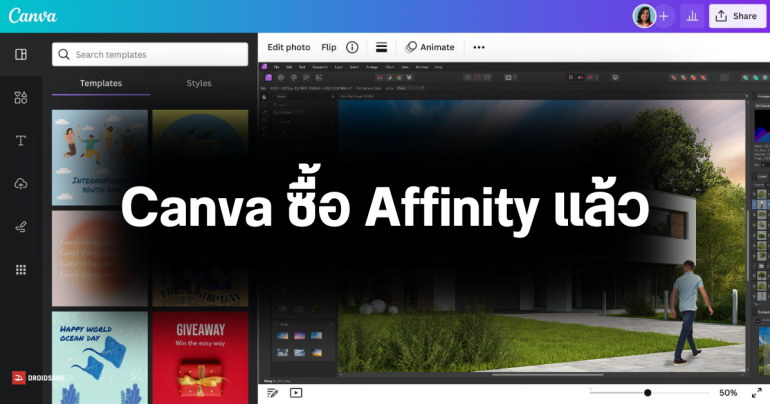Switch to the Templates tab
The image size is (770, 404).
[x=101, y=83]
